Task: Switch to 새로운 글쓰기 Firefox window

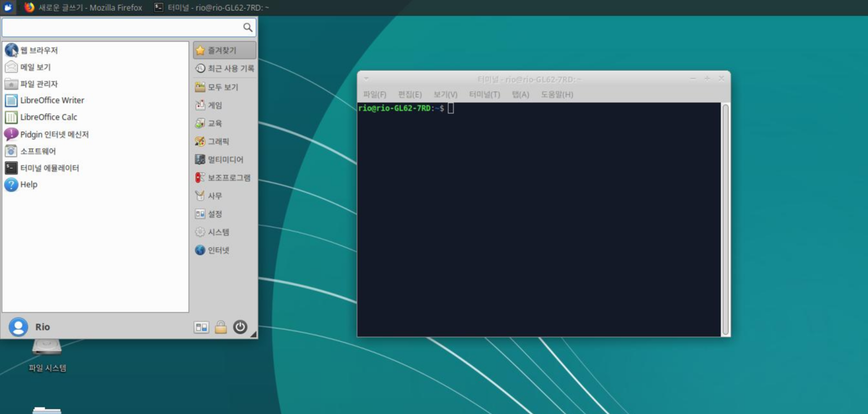Action: click(x=83, y=7)
